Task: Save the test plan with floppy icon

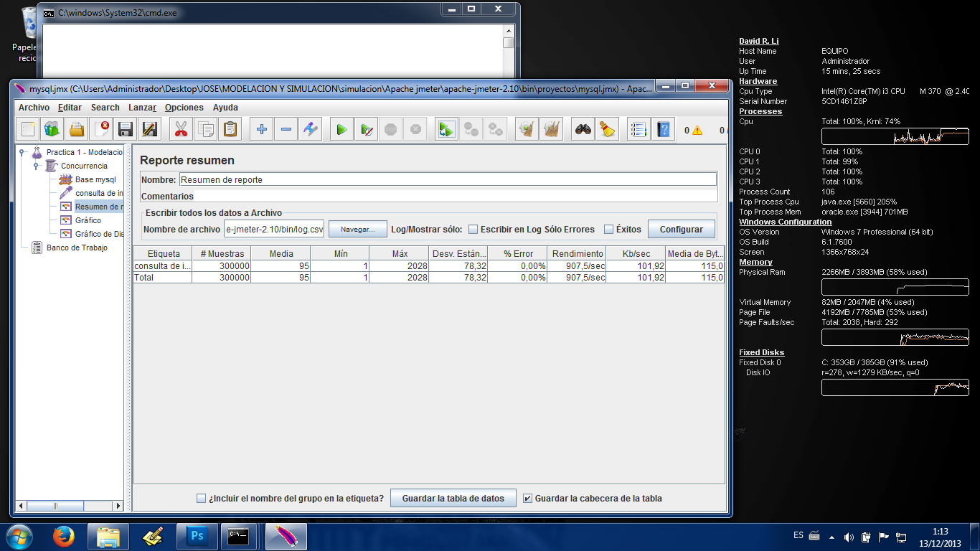Action: pos(126,130)
